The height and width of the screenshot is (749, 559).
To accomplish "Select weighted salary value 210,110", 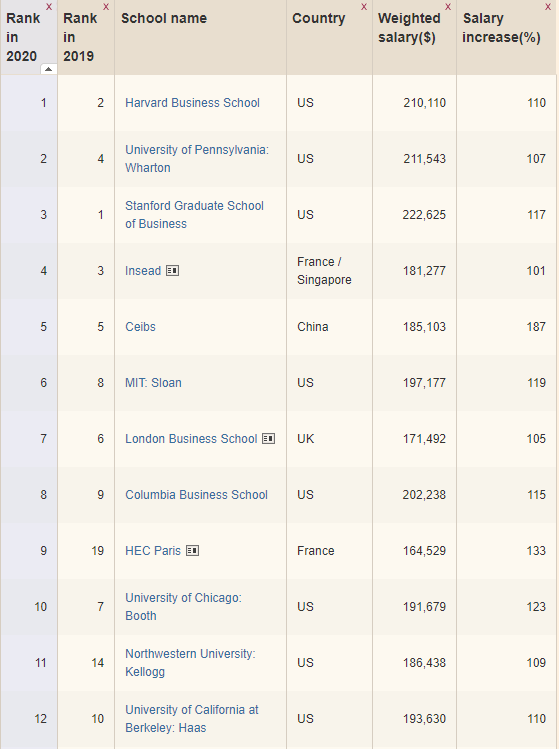I will point(424,103).
